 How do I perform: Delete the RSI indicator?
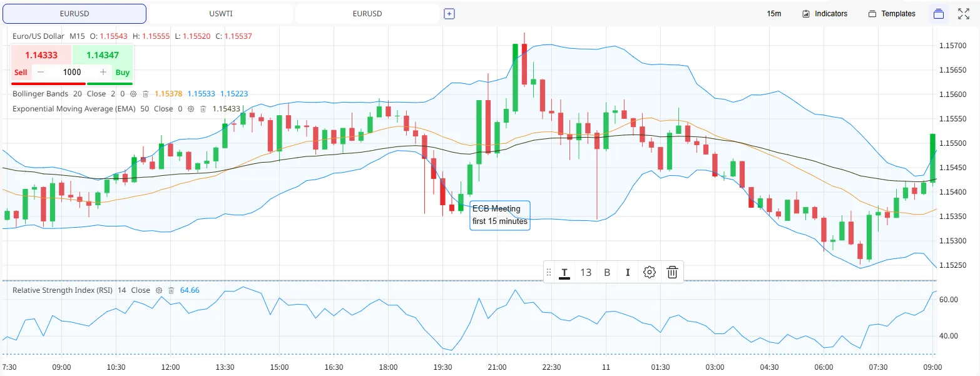coord(171,290)
